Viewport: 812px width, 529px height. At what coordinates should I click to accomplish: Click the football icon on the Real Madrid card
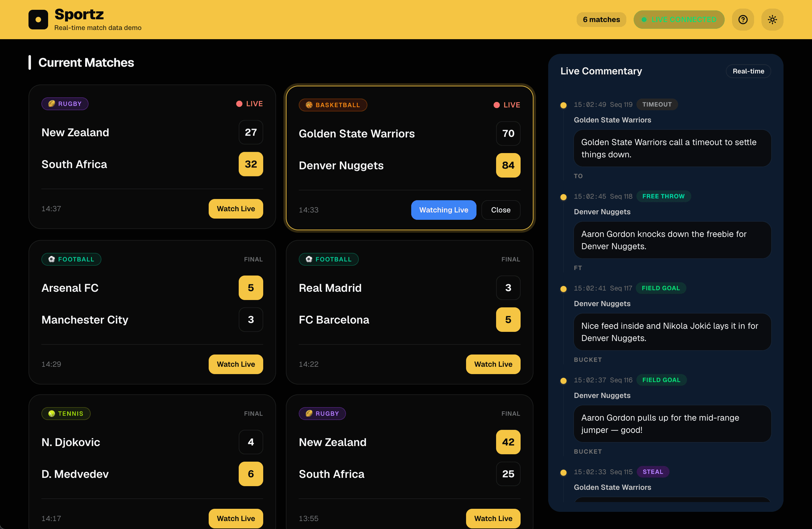309,259
